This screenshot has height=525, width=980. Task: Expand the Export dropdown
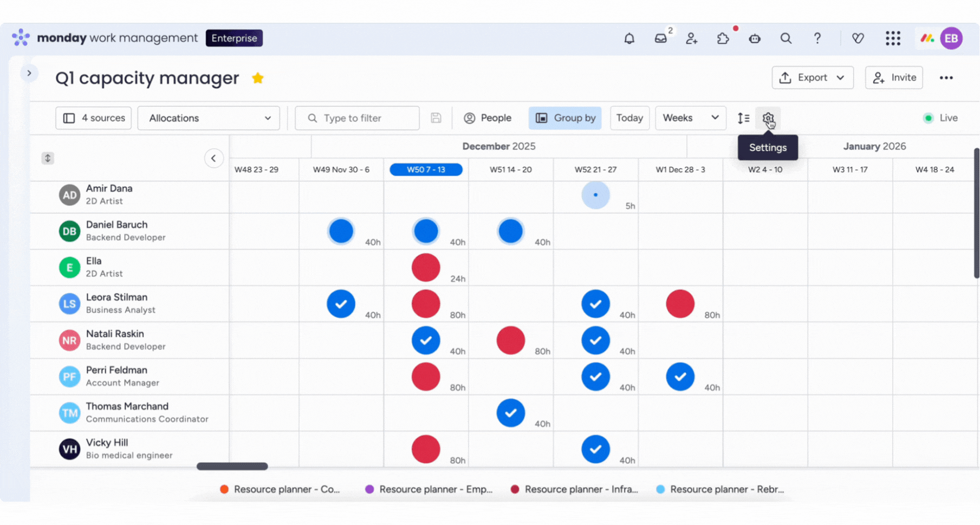tap(812, 78)
